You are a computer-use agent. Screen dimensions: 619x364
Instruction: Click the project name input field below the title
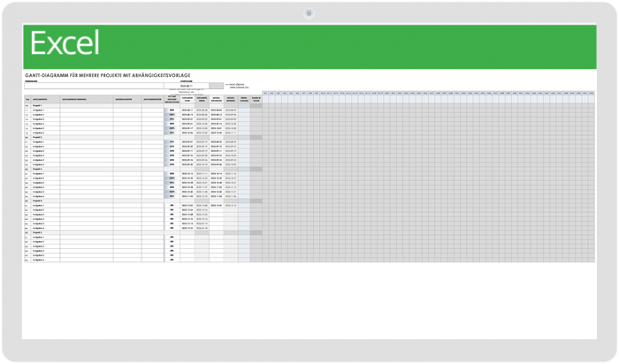pos(94,86)
